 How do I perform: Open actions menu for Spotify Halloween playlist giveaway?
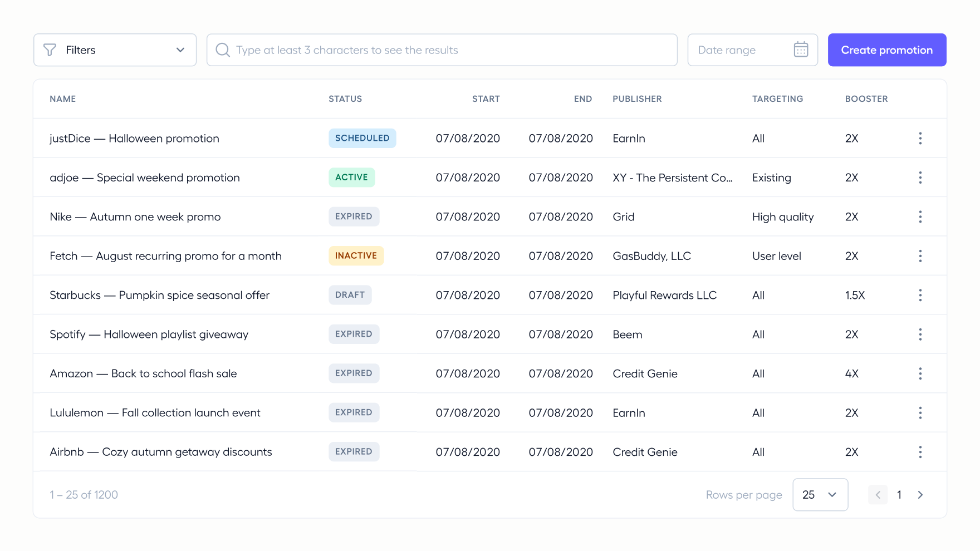pyautogui.click(x=920, y=334)
